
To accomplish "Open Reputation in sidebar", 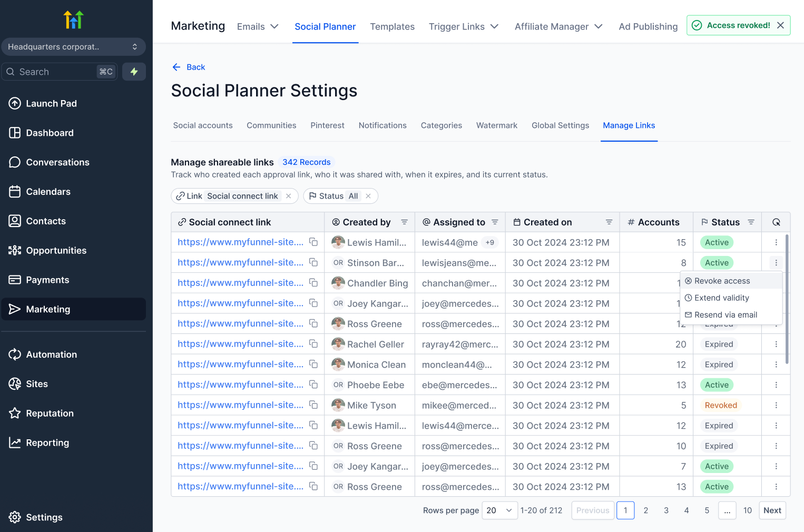I will 73,413.
